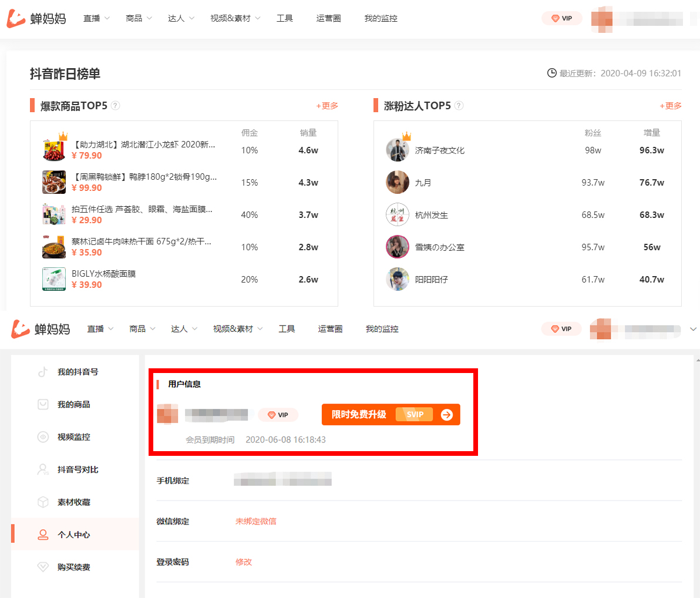Open 工具 menu in top header
This screenshot has height=598, width=700.
tap(284, 18)
